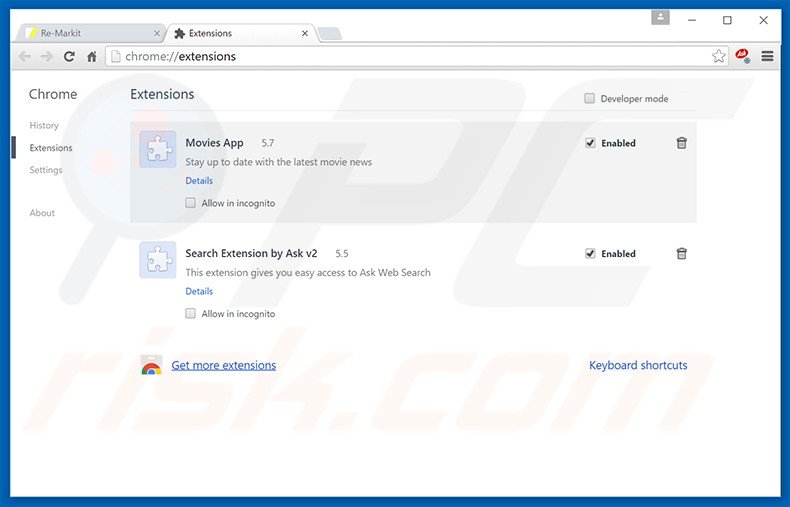Image resolution: width=790 pixels, height=507 pixels.
Task: Disable the Movies App extension
Action: tap(590, 143)
